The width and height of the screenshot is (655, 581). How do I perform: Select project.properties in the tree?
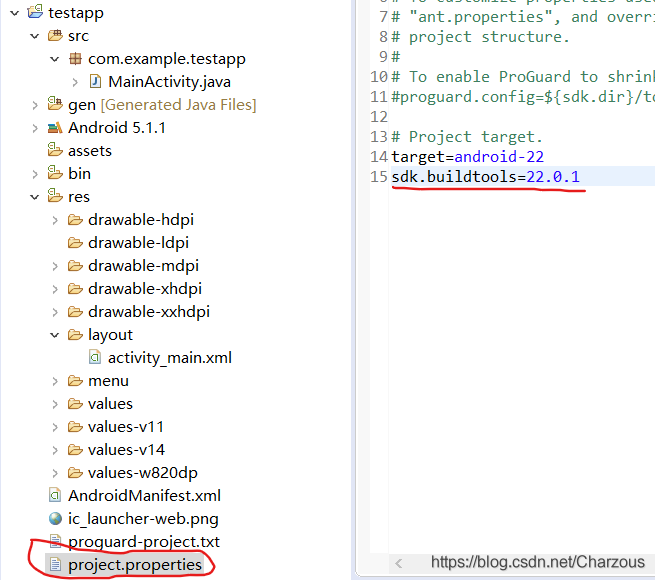click(x=125, y=564)
